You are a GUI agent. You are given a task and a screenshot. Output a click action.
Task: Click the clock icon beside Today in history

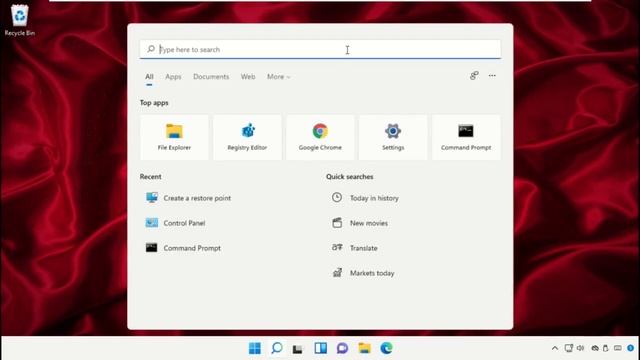(337, 198)
